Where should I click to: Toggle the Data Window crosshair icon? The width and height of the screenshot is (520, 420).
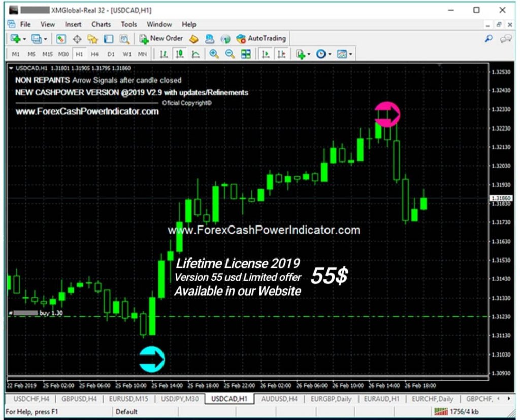point(77,39)
